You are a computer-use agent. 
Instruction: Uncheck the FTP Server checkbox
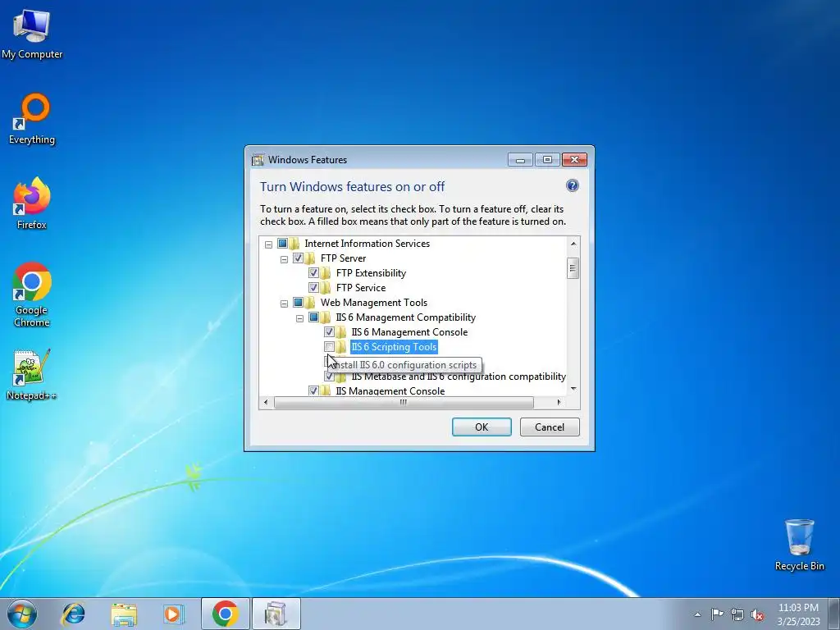tap(298, 258)
